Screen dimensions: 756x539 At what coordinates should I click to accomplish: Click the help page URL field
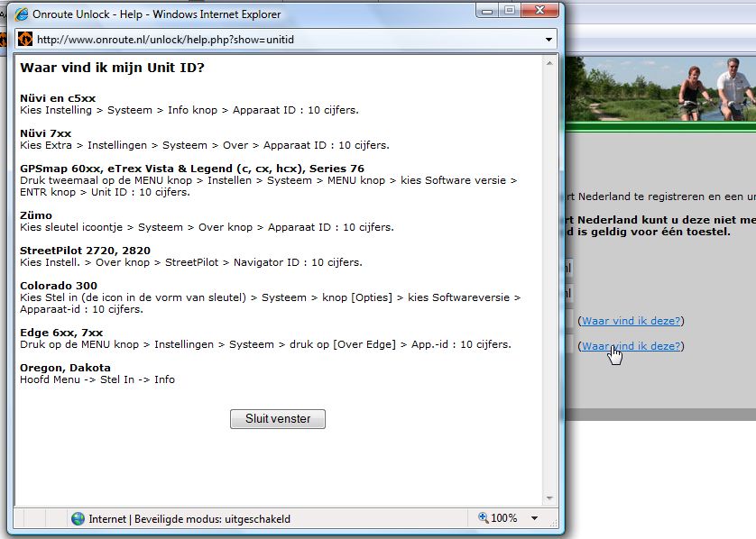pyautogui.click(x=287, y=40)
